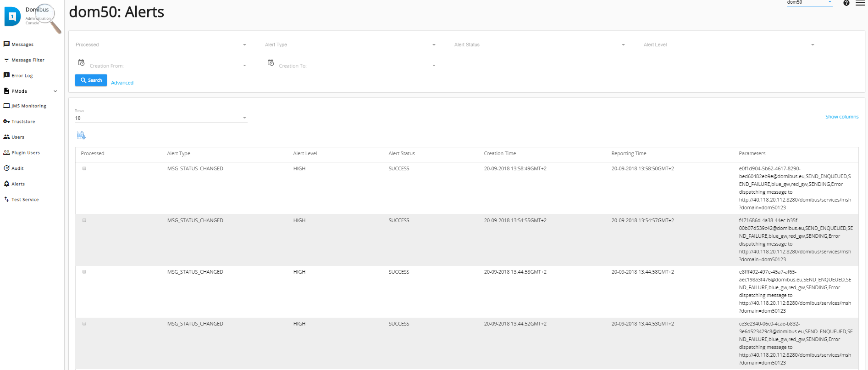Open the dom50 domain selector dropdown
This screenshot has height=370, width=868.
click(809, 3)
